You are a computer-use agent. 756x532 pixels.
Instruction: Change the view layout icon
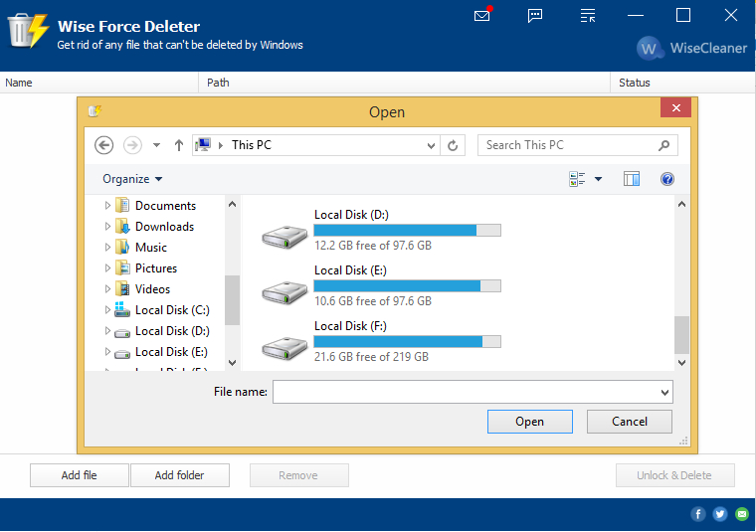tap(577, 179)
